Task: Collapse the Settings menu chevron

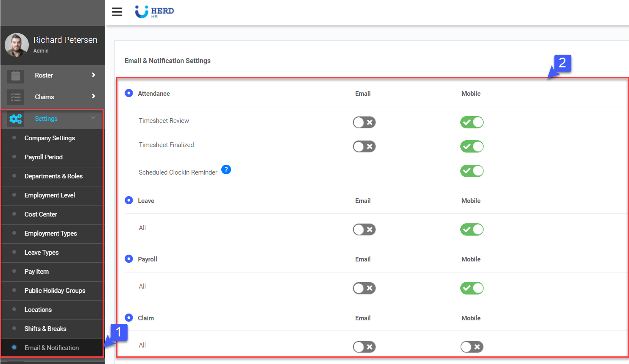Action: pos(93,118)
